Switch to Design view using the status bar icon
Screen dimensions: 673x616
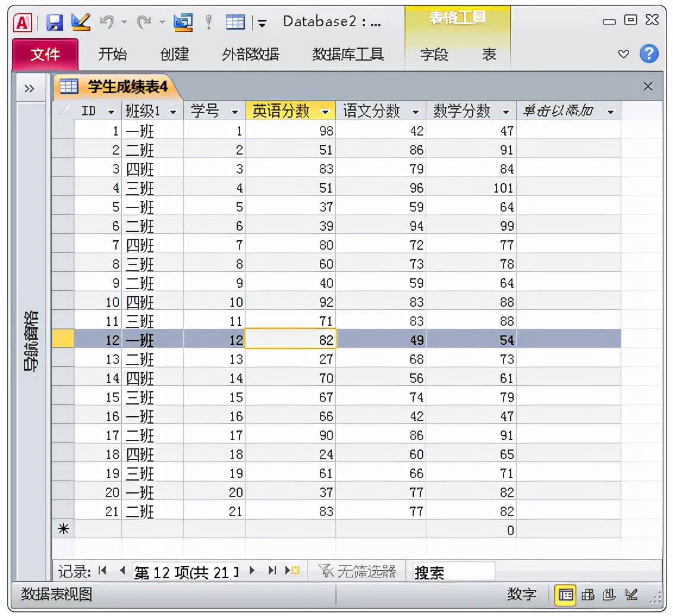(631, 595)
